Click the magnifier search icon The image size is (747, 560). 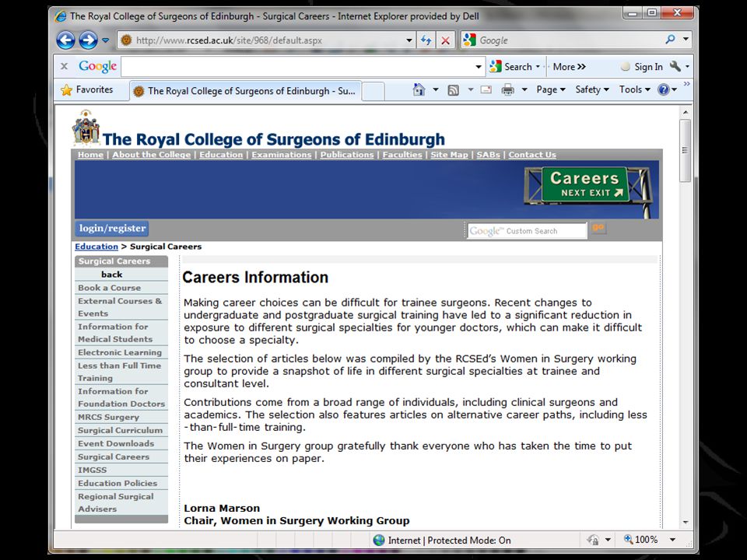point(670,40)
